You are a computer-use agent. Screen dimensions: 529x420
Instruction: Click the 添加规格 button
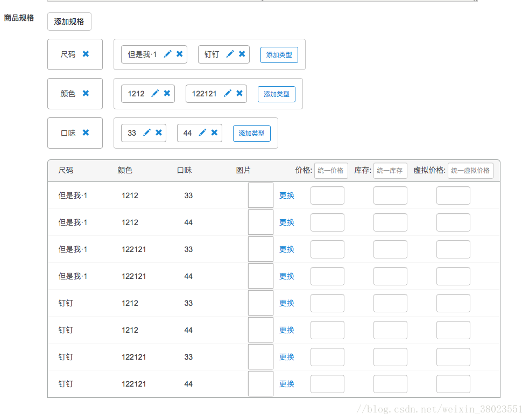pos(69,22)
